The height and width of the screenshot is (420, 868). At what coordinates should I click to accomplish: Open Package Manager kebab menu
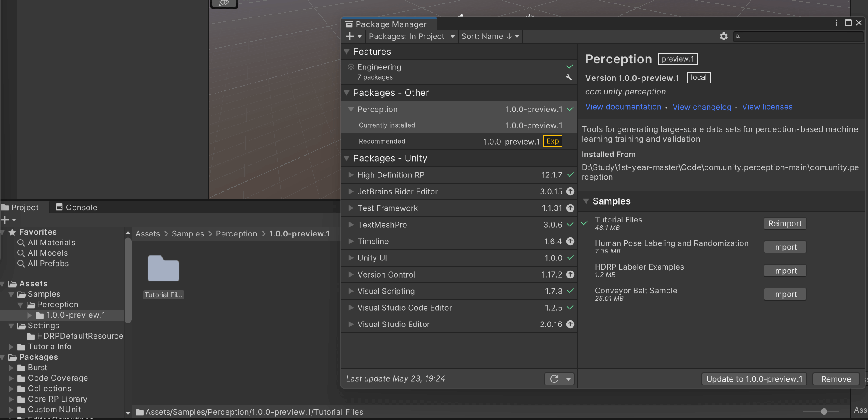[x=837, y=23]
